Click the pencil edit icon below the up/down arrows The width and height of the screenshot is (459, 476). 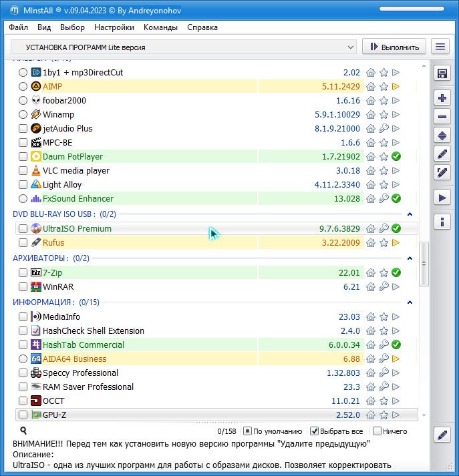point(442,154)
